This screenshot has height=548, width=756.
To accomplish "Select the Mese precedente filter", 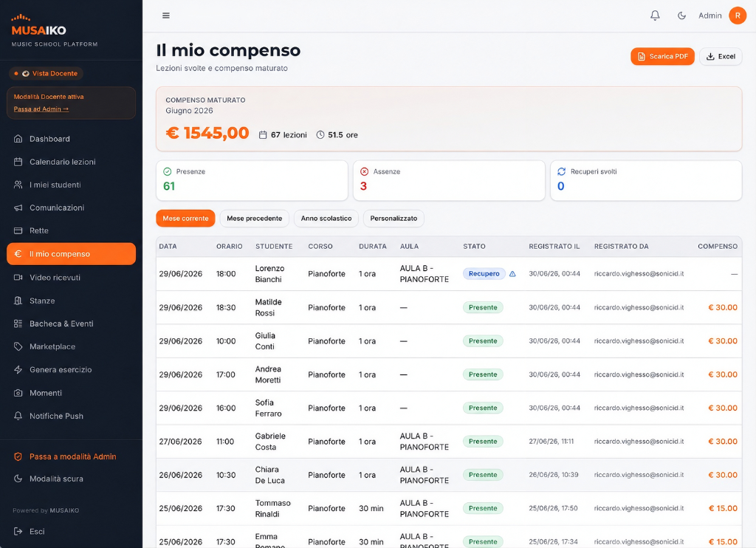I will click(x=254, y=219).
